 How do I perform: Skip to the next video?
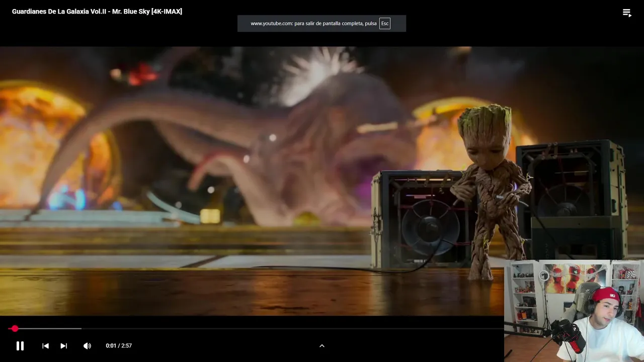pyautogui.click(x=64, y=346)
